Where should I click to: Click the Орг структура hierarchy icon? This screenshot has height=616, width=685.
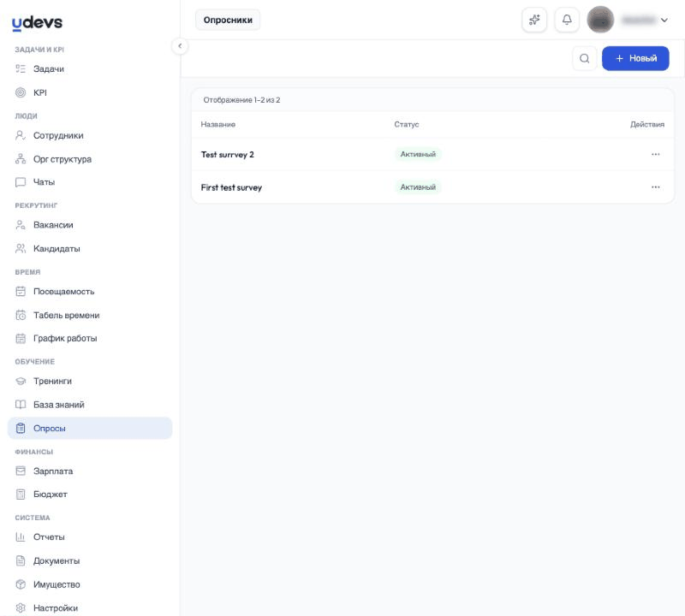click(21, 159)
